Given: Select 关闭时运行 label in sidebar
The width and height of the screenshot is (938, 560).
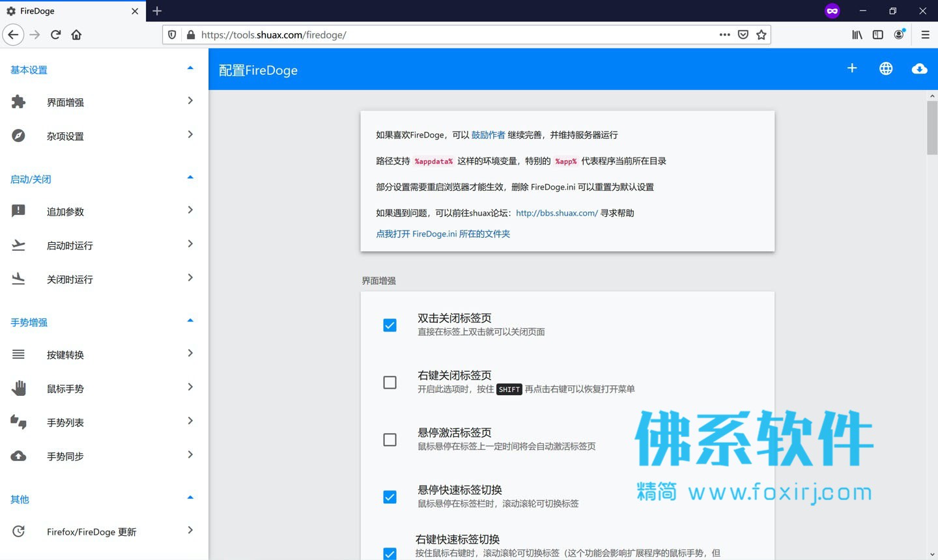Looking at the screenshot, I should click(x=70, y=279).
